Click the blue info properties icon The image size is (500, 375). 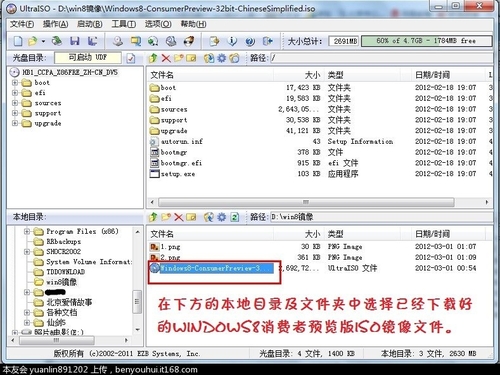(232, 41)
